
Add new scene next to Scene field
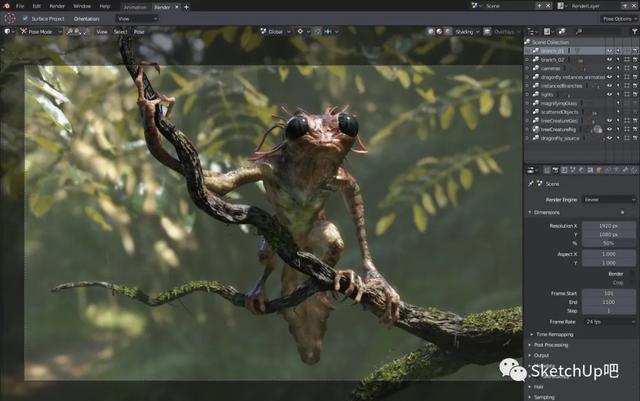pos(539,6)
